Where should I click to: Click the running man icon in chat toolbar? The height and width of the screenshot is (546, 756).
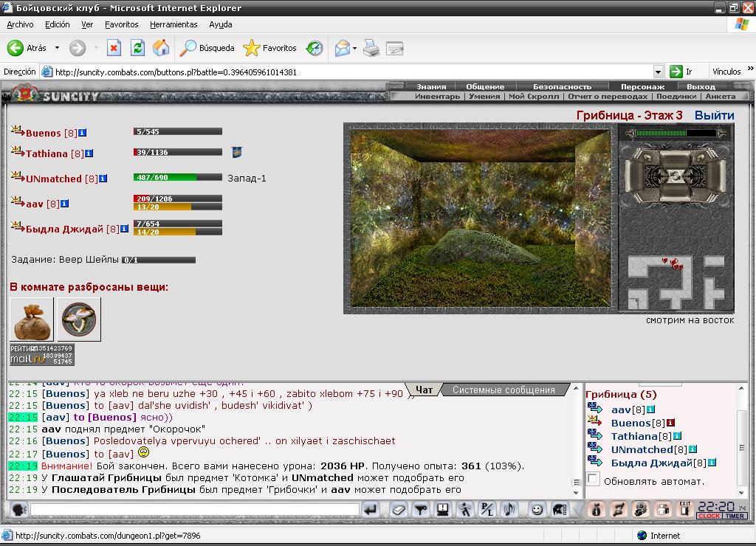tap(465, 509)
